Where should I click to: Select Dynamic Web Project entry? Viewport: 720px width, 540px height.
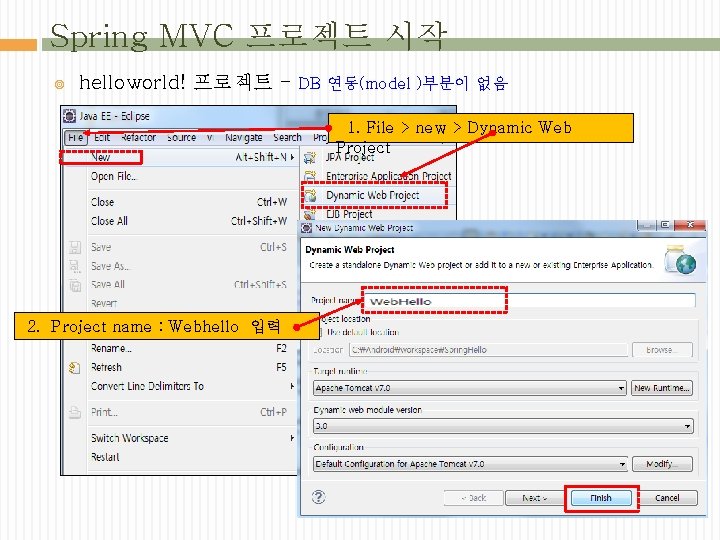tap(375, 195)
